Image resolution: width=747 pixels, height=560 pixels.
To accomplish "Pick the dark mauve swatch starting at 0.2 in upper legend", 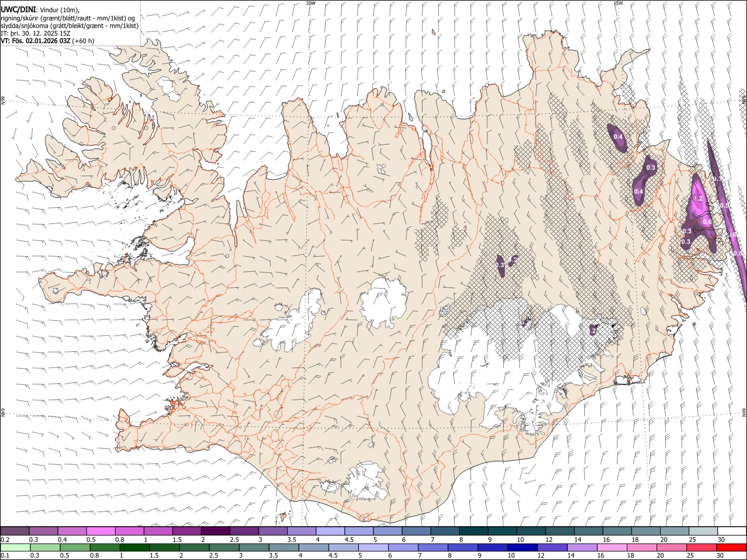I will [15, 531].
